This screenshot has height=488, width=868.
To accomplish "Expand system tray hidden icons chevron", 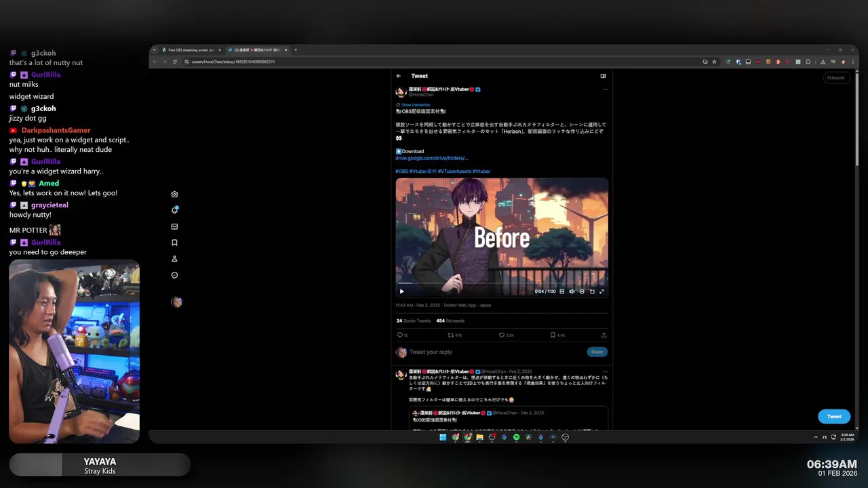I will point(816,437).
